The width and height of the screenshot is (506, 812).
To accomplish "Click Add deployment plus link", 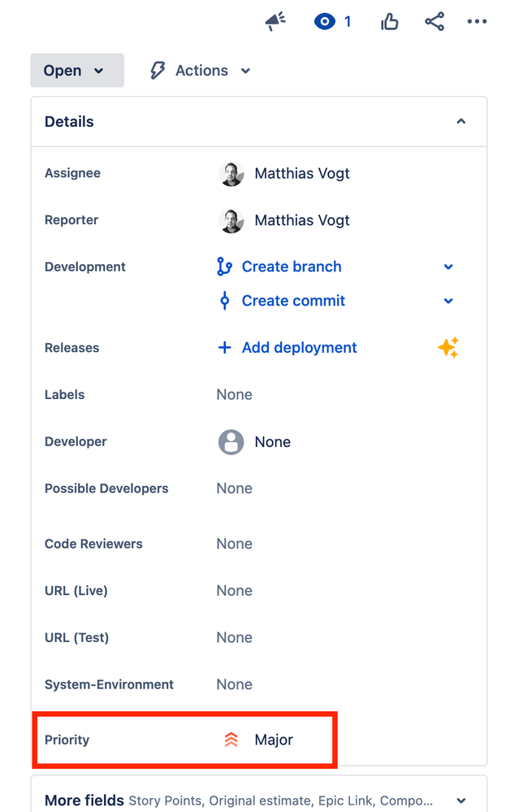I will 288,348.
